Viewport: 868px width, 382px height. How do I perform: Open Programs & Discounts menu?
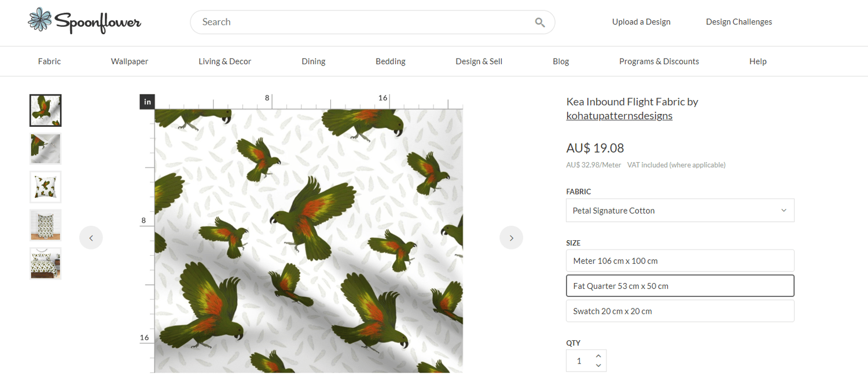pyautogui.click(x=659, y=61)
